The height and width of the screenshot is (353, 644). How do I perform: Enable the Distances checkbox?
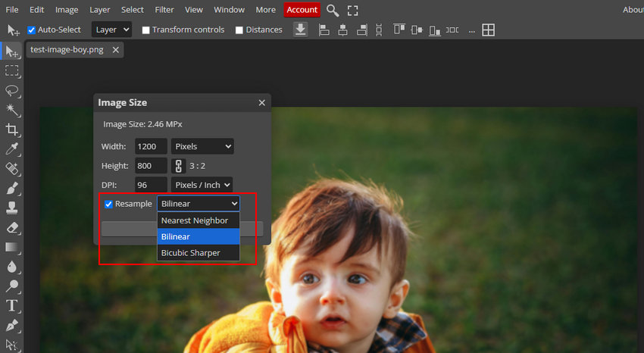(239, 30)
